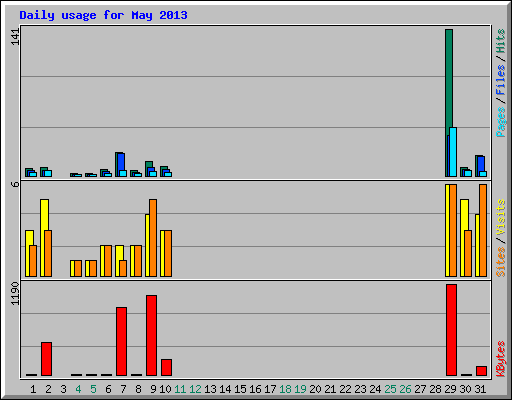Click green weekend day label "4"
The height and width of the screenshot is (400, 512).
(x=78, y=389)
